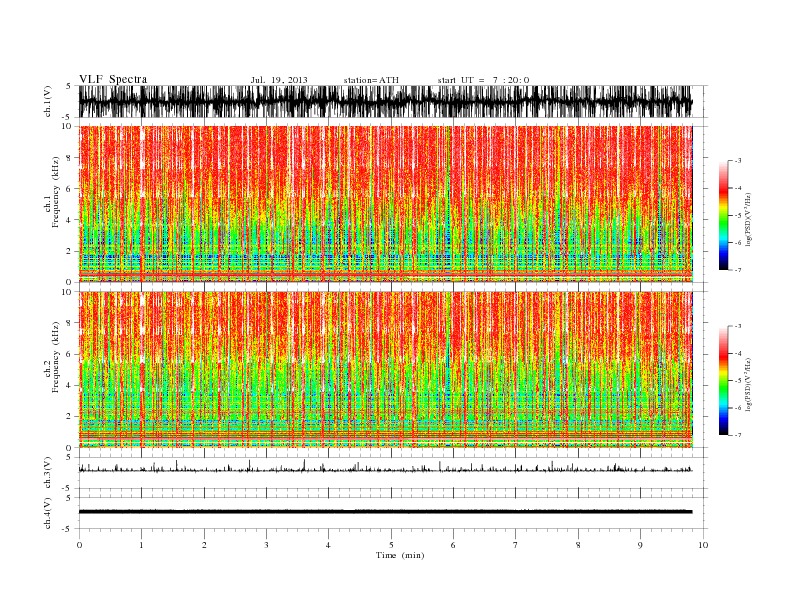This screenshot has width=792, height=612.
Task: Click the time axis tick label "4"
Action: tap(329, 545)
